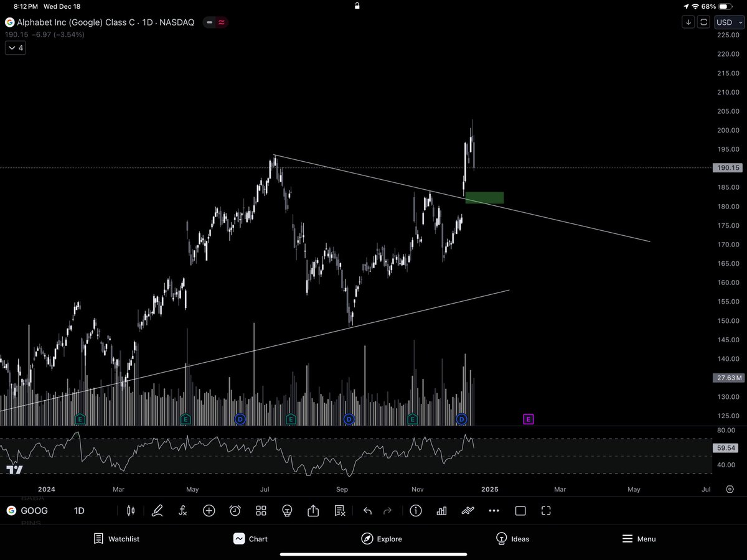Viewport: 747px width, 560px height.
Task: Tap the share icon in the toolbar
Action: (313, 511)
